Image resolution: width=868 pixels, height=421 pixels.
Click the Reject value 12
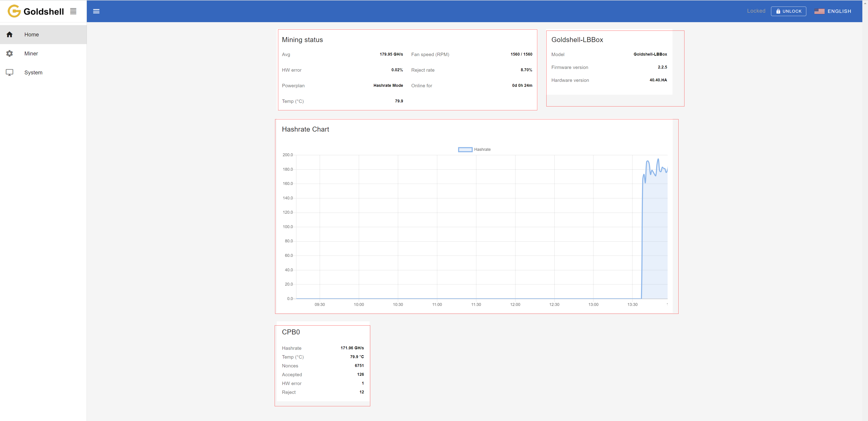coord(362,392)
